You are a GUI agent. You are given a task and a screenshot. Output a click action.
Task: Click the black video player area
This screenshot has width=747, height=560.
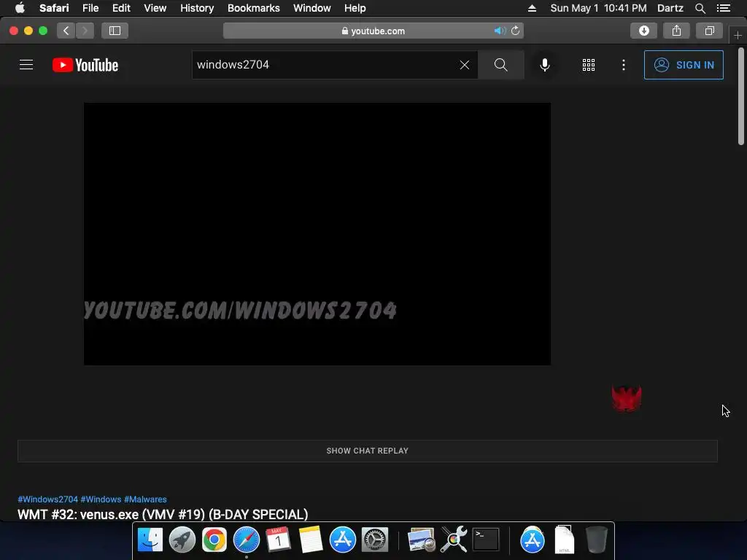coord(317,234)
